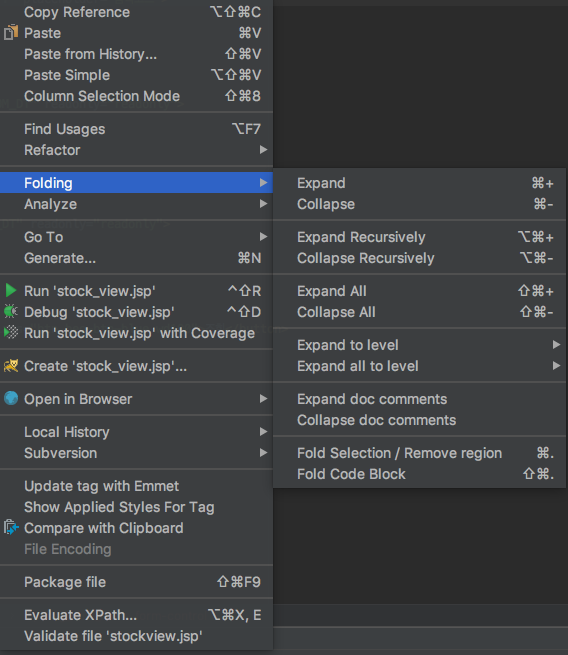Click the Paste clipboard icon

[11, 33]
